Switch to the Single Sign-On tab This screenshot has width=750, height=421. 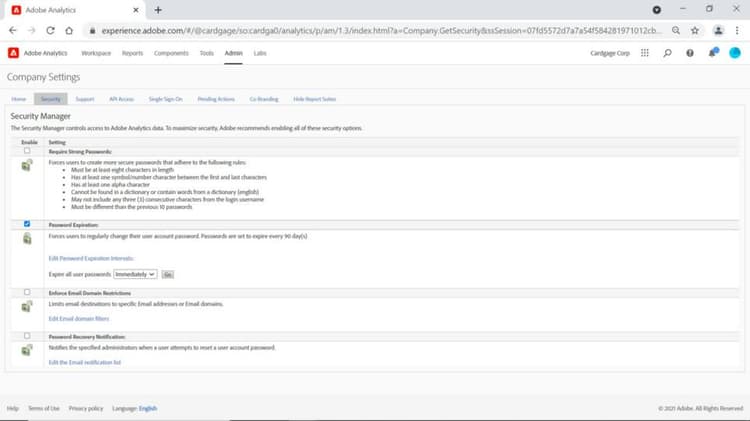coord(165,99)
